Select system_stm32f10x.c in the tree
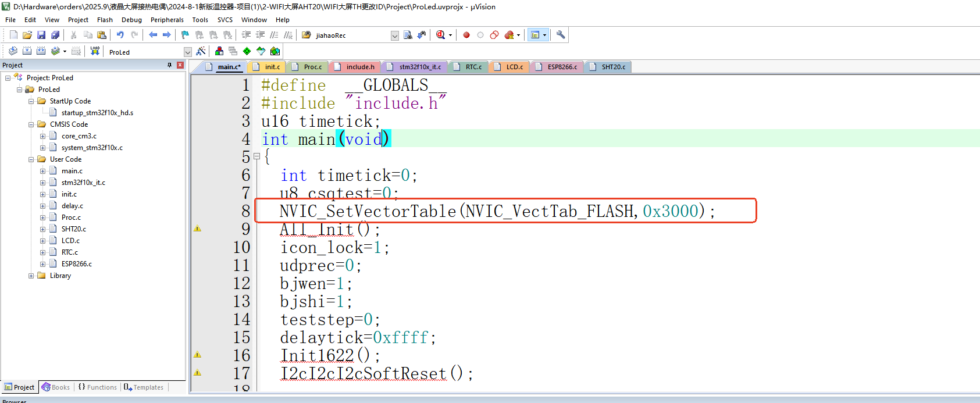Screen dimensions: 980x403 pos(92,148)
